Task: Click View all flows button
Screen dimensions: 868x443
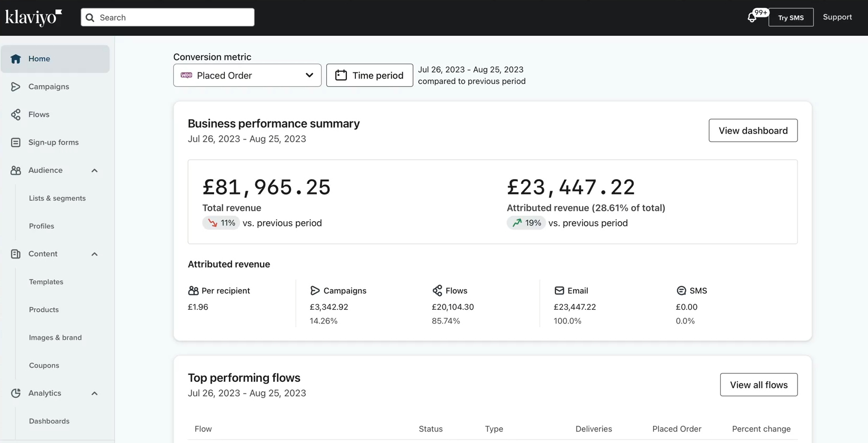Action: coord(759,385)
